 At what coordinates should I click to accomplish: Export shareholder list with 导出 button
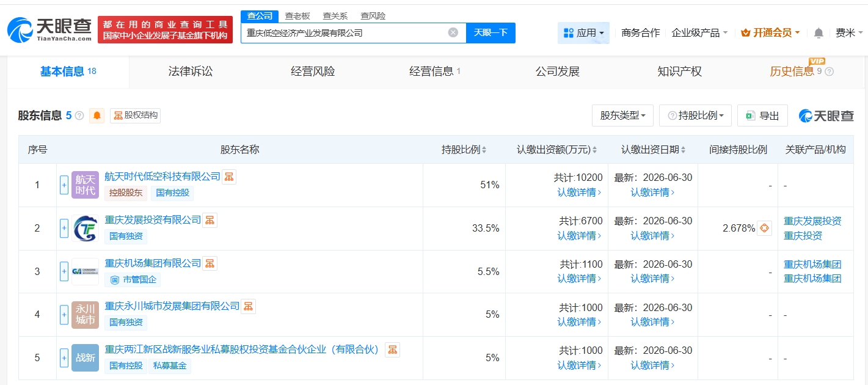tap(762, 116)
